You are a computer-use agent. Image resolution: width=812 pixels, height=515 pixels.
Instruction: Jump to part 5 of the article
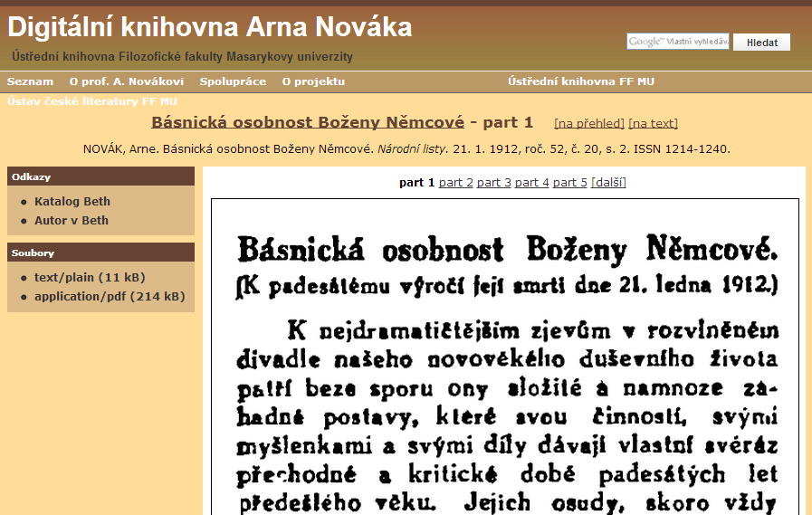pos(570,182)
